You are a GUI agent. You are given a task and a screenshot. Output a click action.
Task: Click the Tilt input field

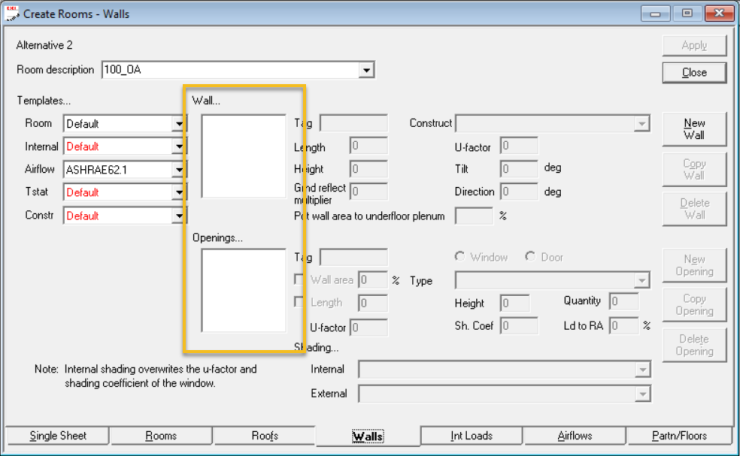pyautogui.click(x=519, y=169)
